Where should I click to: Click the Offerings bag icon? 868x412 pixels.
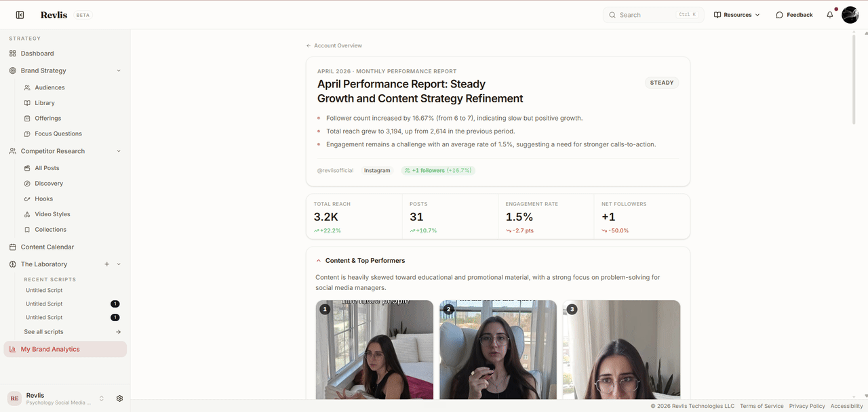[x=27, y=119]
